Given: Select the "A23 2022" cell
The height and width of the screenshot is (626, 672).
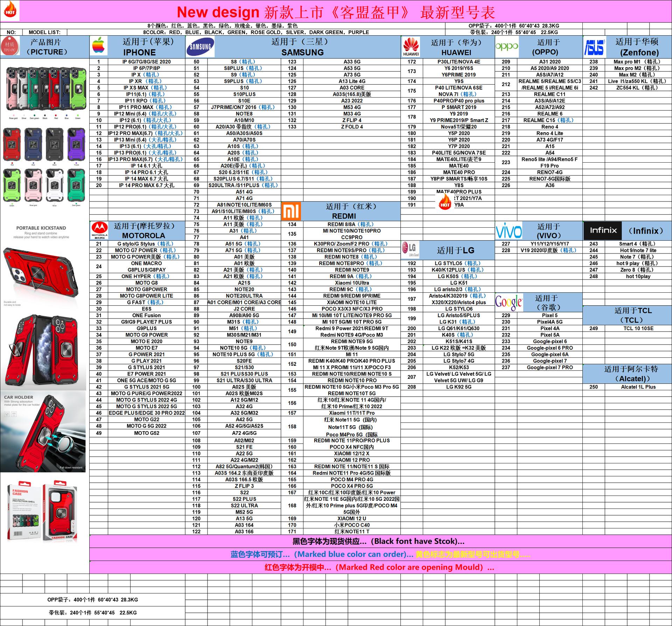Looking at the screenshot, I should (352, 101).
